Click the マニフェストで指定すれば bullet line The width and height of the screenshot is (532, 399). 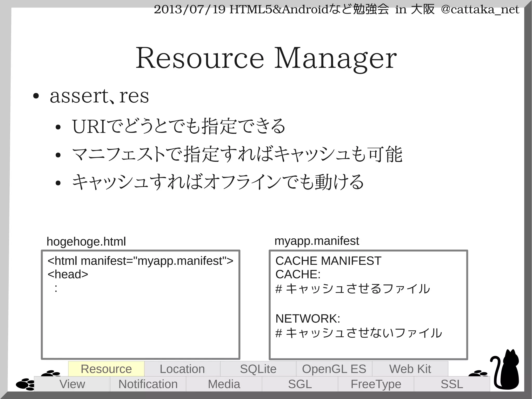pyautogui.click(x=237, y=154)
